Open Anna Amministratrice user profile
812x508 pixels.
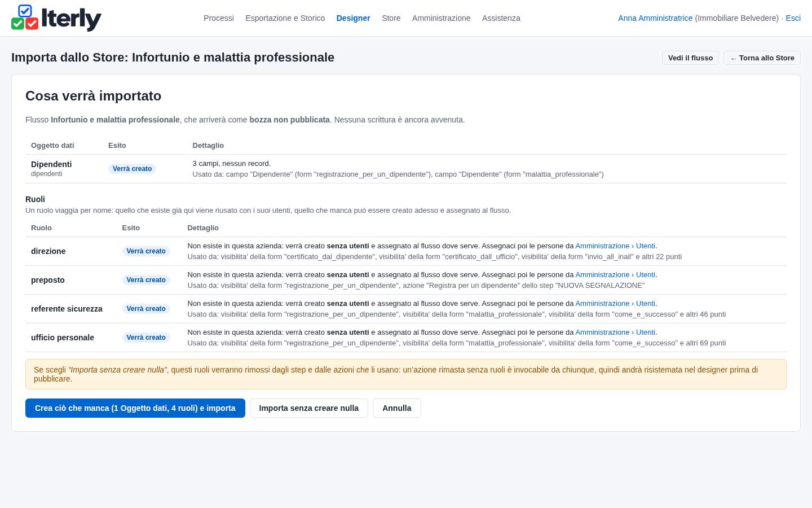[655, 18]
